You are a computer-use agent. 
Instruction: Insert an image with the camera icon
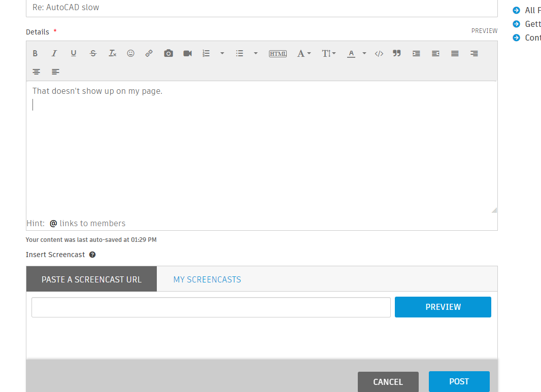(x=168, y=53)
